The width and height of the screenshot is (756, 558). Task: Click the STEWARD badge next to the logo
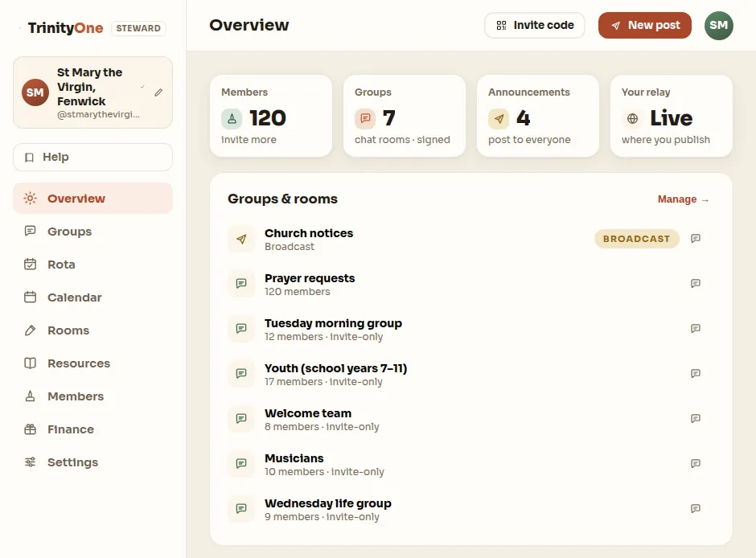point(138,28)
